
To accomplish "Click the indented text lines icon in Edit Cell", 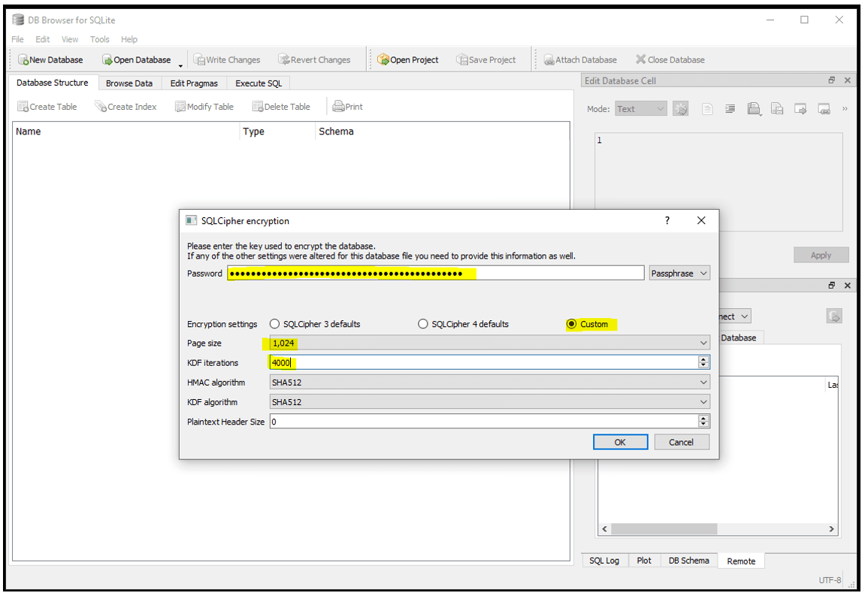I will (x=730, y=109).
